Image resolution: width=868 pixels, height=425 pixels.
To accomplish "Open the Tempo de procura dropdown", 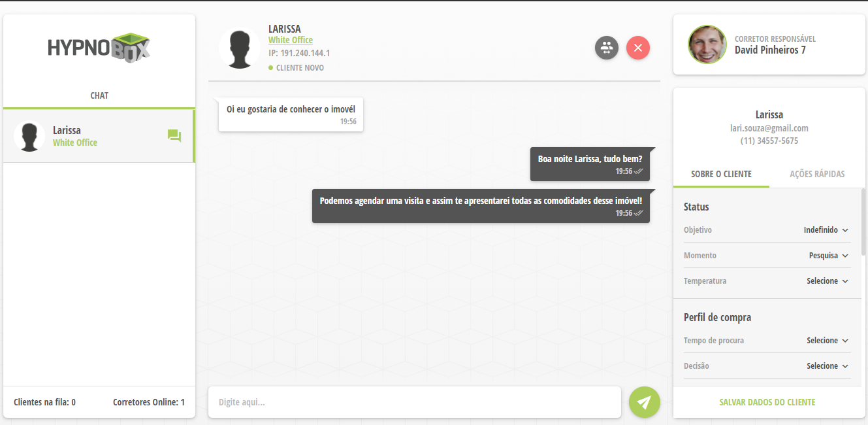I will (x=828, y=341).
